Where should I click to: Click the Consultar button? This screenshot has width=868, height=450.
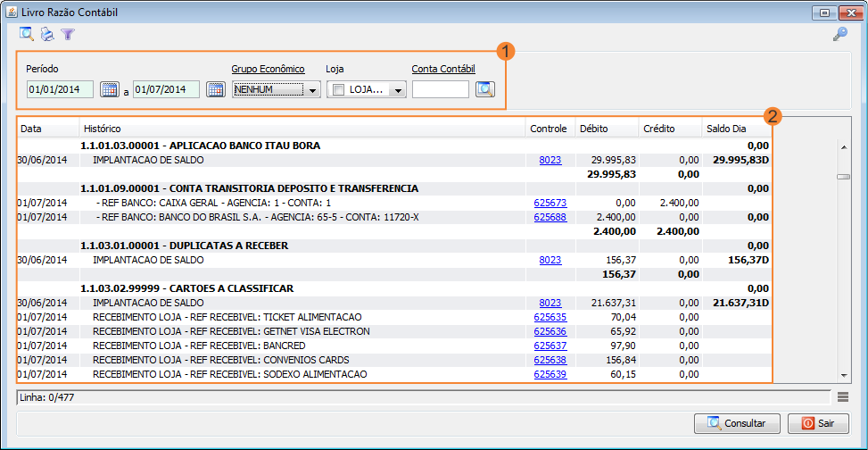(738, 423)
